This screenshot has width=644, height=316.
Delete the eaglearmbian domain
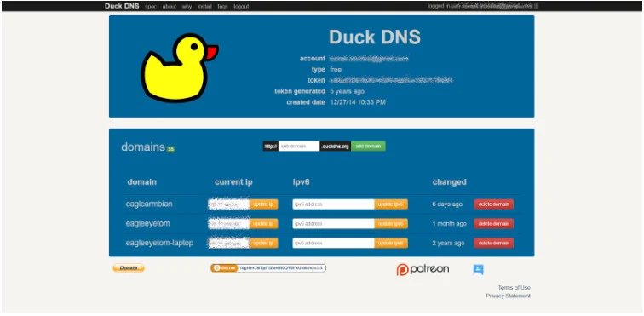(494, 204)
